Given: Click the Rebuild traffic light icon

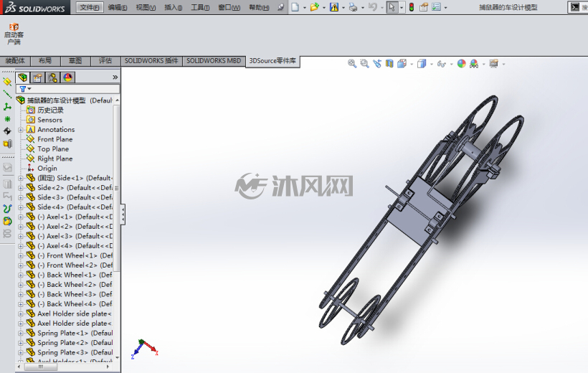Looking at the screenshot, I should click(412, 7).
